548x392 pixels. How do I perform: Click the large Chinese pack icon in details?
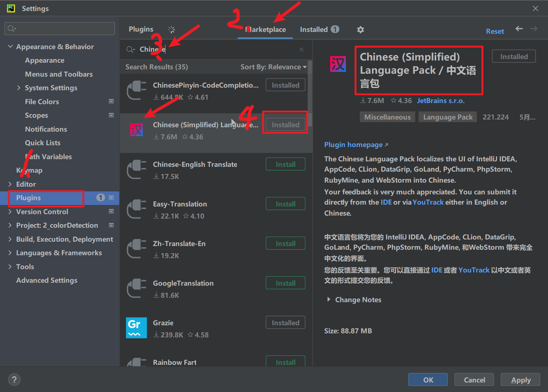point(338,64)
